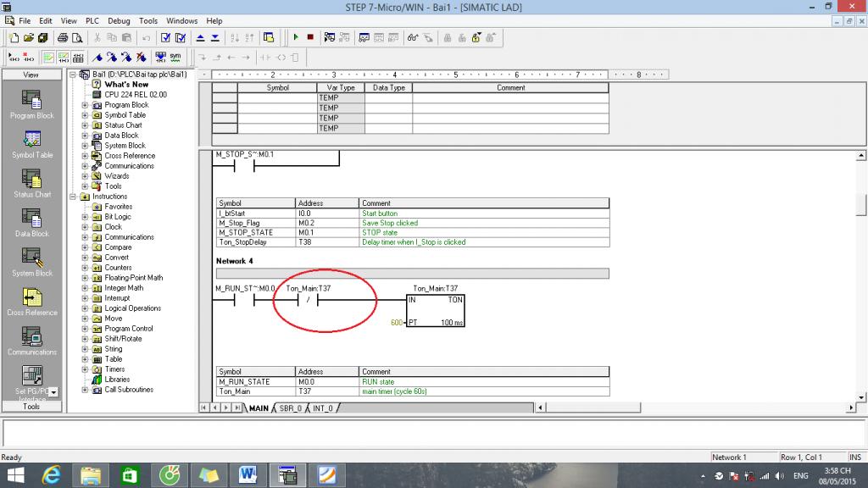The image size is (868, 488).
Task: Click first Symbol cell in variable table
Action: point(277,98)
